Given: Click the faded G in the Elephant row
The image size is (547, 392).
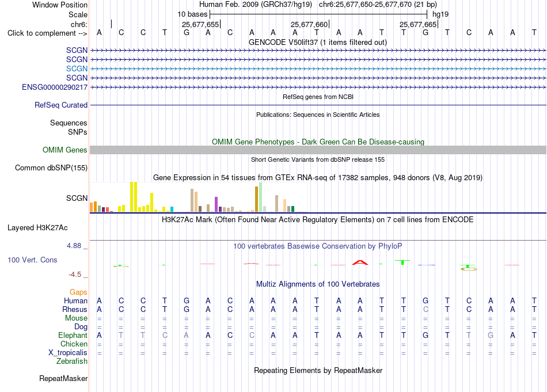Looking at the screenshot, I should coord(491,335).
